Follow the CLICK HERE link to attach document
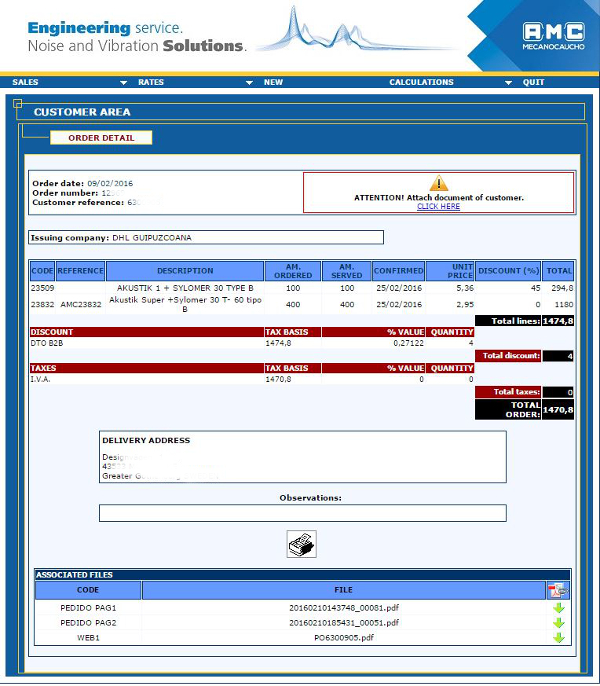Viewport: 600px width, 686px height. click(439, 206)
